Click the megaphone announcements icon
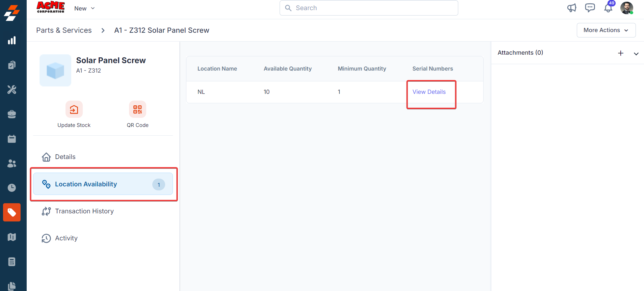 (572, 8)
